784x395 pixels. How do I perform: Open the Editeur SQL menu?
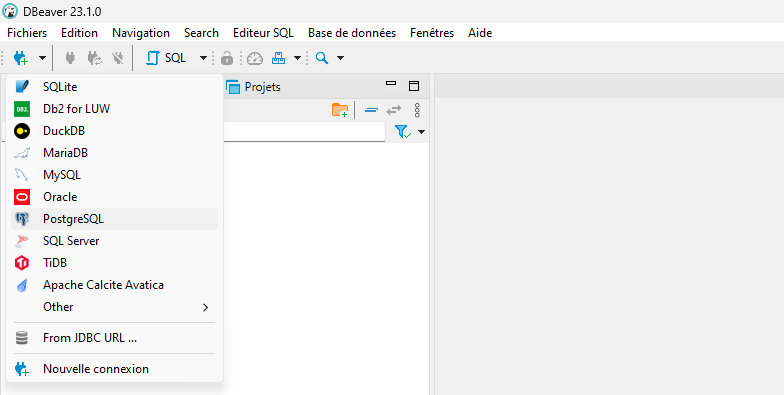click(263, 33)
